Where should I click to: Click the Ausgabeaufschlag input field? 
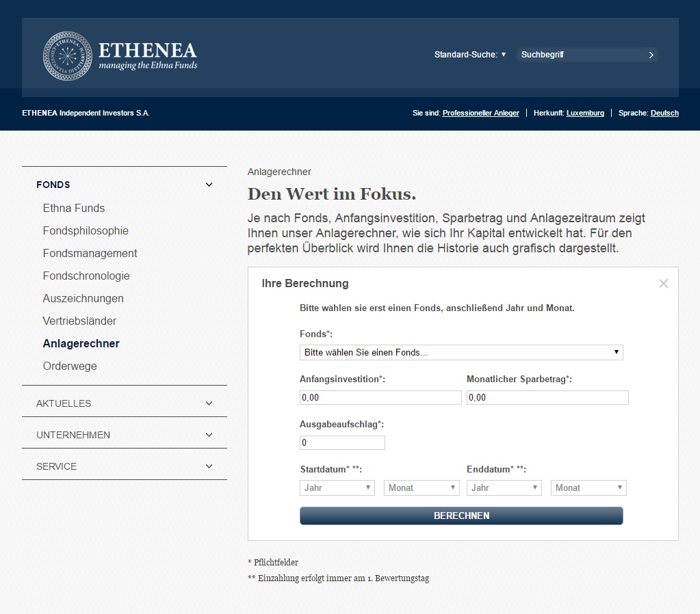pyautogui.click(x=342, y=442)
